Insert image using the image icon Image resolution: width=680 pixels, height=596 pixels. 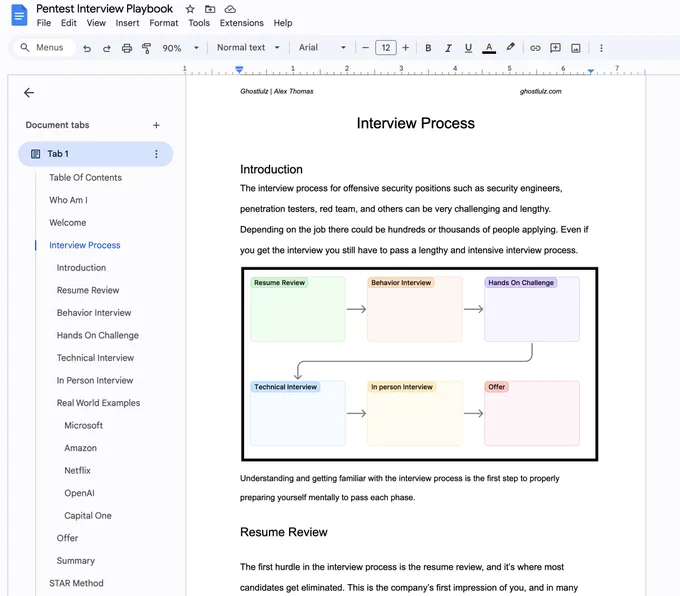(575, 48)
